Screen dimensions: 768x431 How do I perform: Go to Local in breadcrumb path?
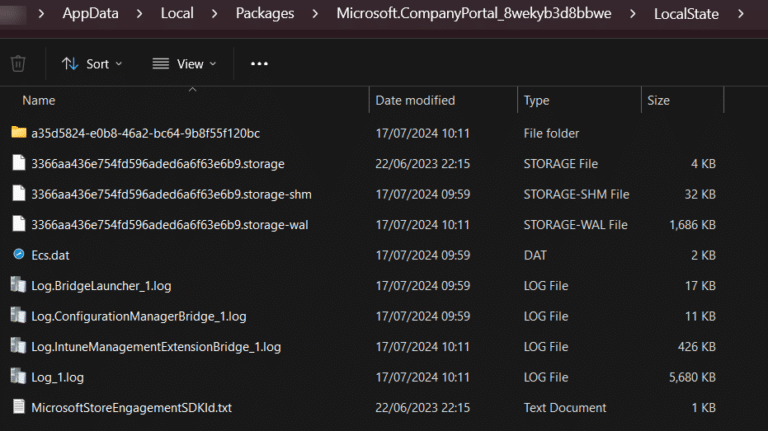tap(177, 13)
